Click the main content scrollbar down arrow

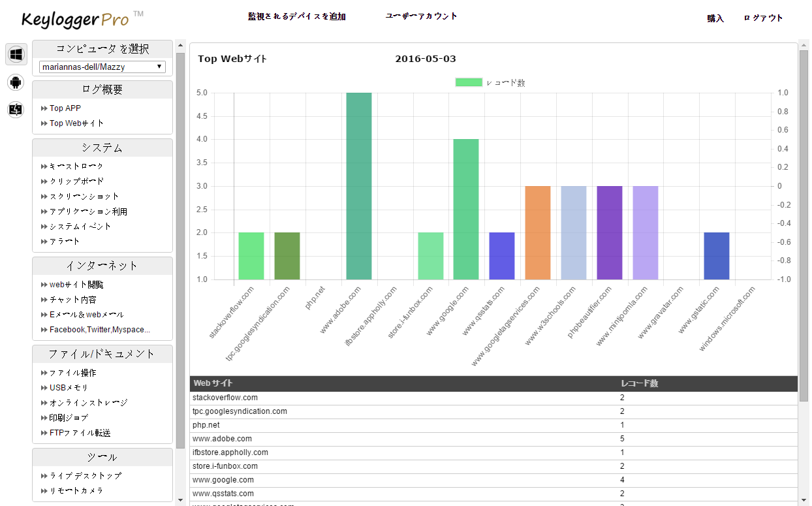804,500
